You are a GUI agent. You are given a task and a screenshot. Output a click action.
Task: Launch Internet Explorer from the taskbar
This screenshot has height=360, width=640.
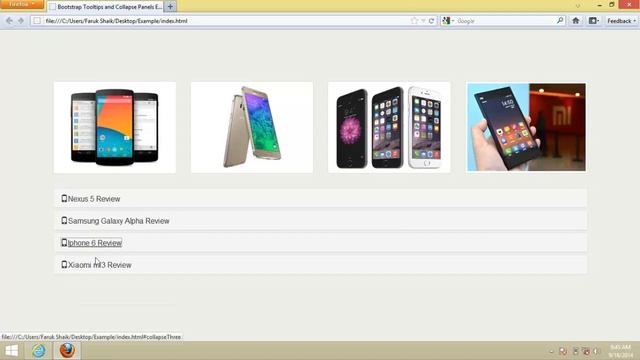[x=39, y=351]
